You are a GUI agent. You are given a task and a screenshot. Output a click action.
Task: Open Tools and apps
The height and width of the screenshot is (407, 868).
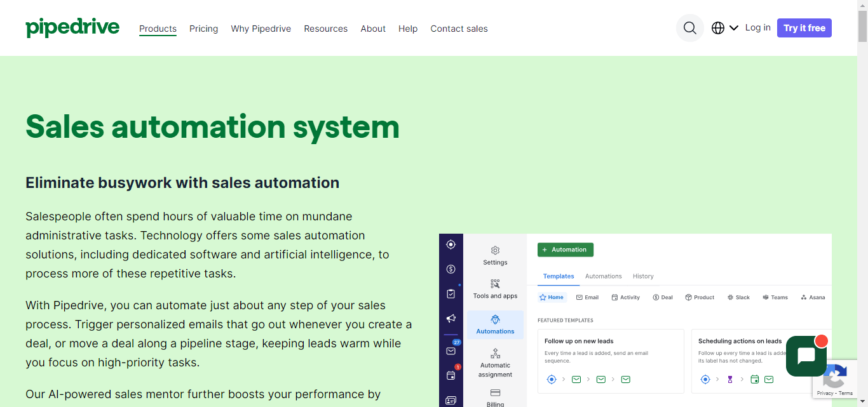click(x=495, y=290)
